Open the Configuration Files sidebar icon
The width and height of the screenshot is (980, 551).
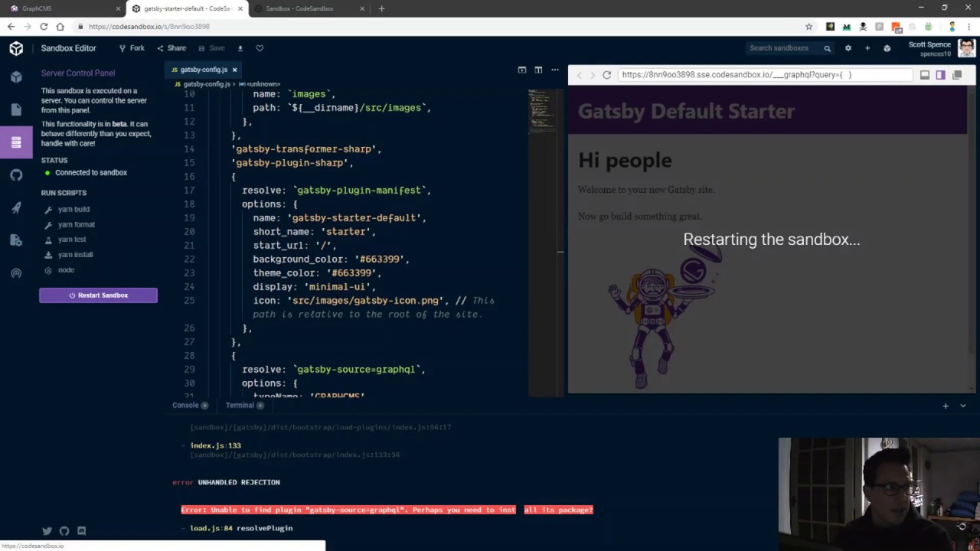click(16, 240)
